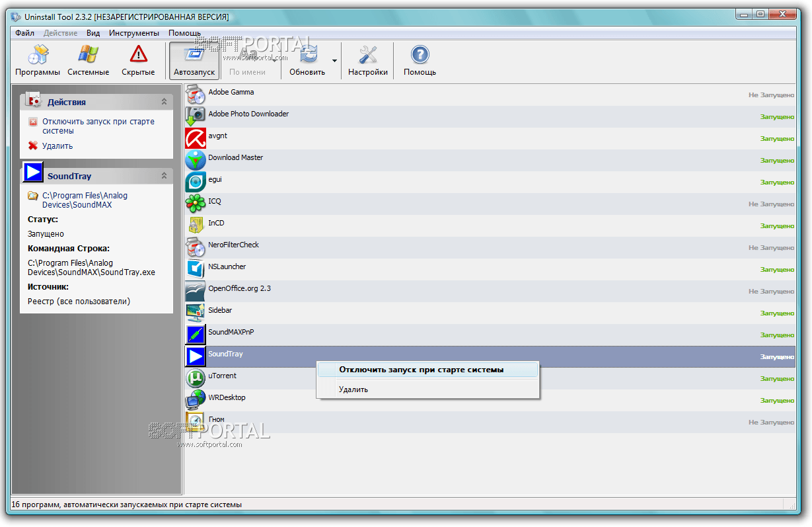The width and height of the screenshot is (812, 527).
Task: Click the Sidebar entry icon
Action: tap(196, 313)
